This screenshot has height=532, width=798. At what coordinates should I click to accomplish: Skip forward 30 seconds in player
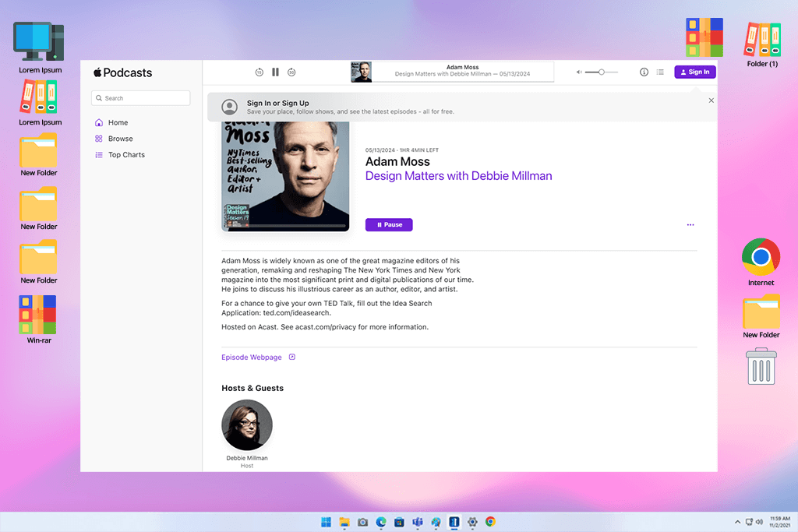click(291, 72)
